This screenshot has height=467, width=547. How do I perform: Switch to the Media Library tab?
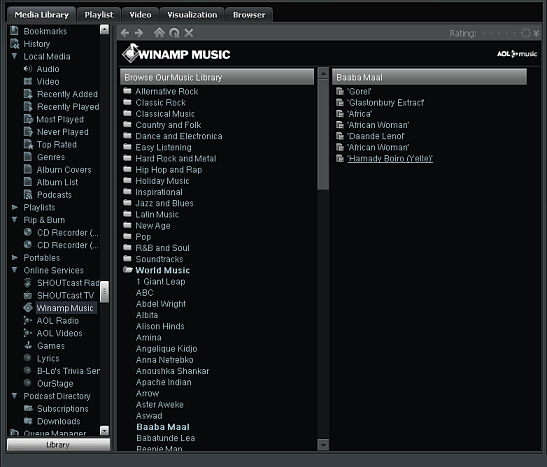click(x=42, y=15)
